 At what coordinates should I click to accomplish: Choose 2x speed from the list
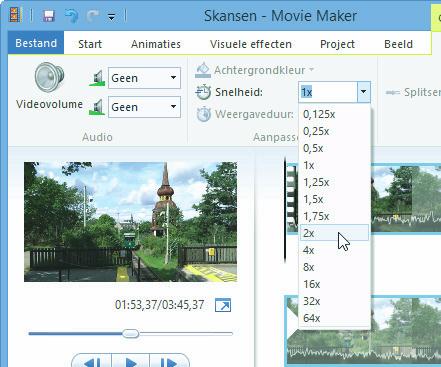(x=334, y=233)
